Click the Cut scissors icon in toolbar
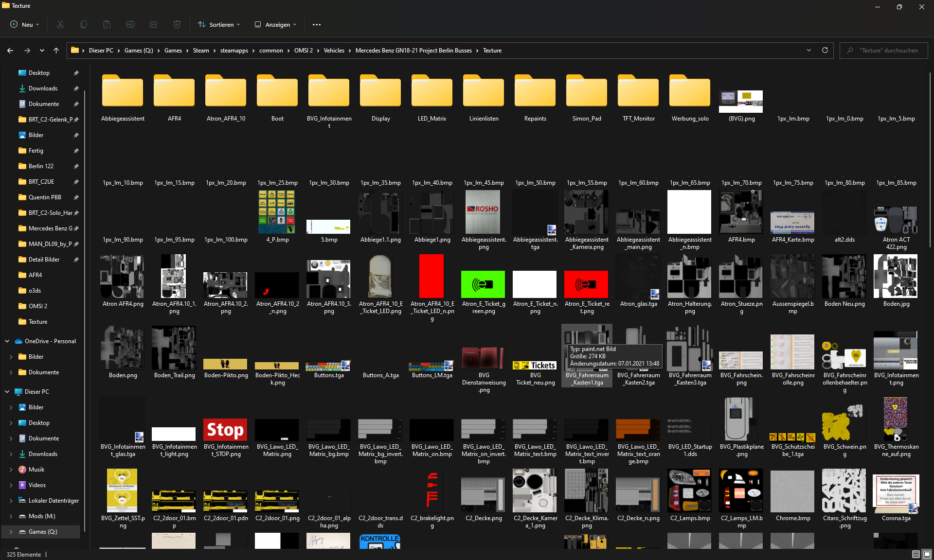Screen dimensions: 934x560 60,24
